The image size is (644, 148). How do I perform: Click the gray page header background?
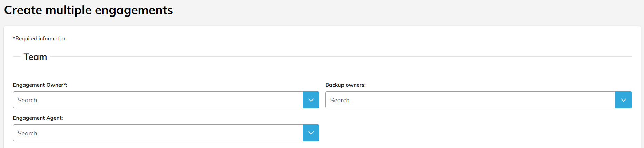pos(414,12)
